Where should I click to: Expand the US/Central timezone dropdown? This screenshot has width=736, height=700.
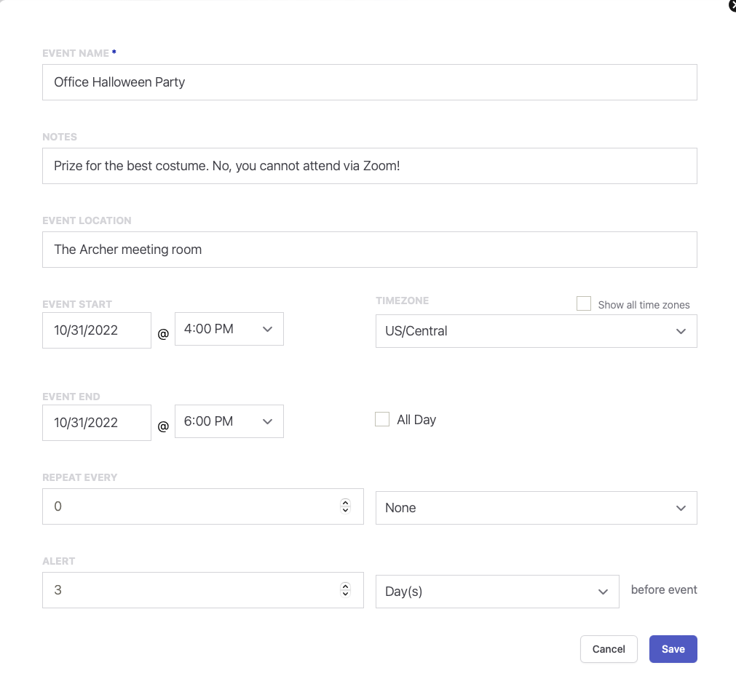pyautogui.click(x=535, y=331)
